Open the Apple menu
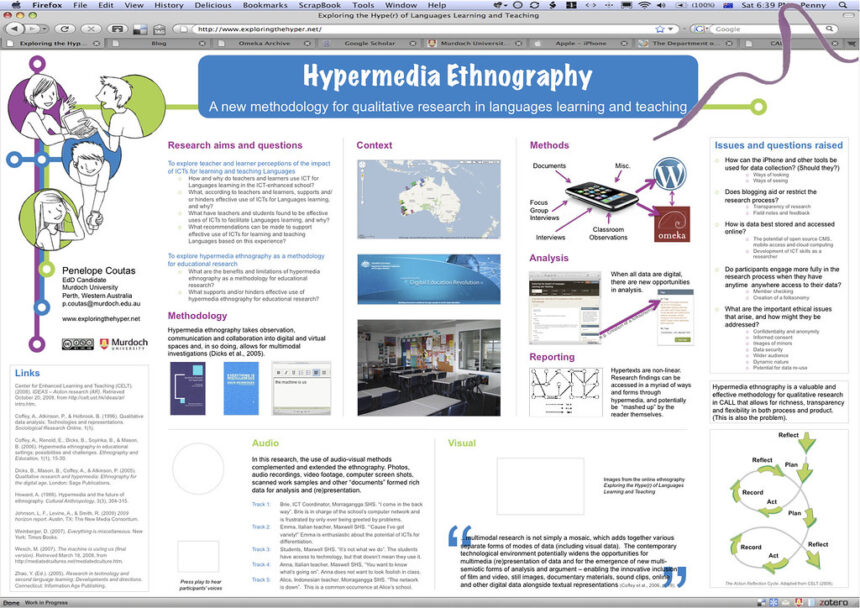This screenshot has height=608, width=860. pos(16,5)
